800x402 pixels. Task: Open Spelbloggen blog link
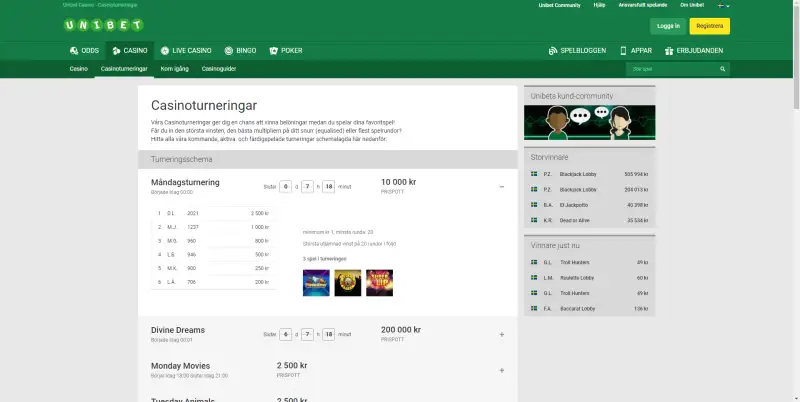[x=577, y=51]
